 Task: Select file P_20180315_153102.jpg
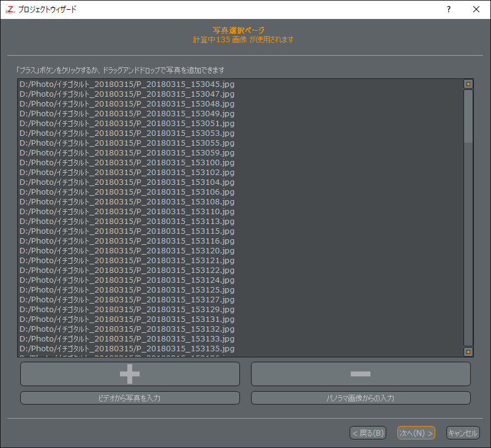tap(241, 172)
